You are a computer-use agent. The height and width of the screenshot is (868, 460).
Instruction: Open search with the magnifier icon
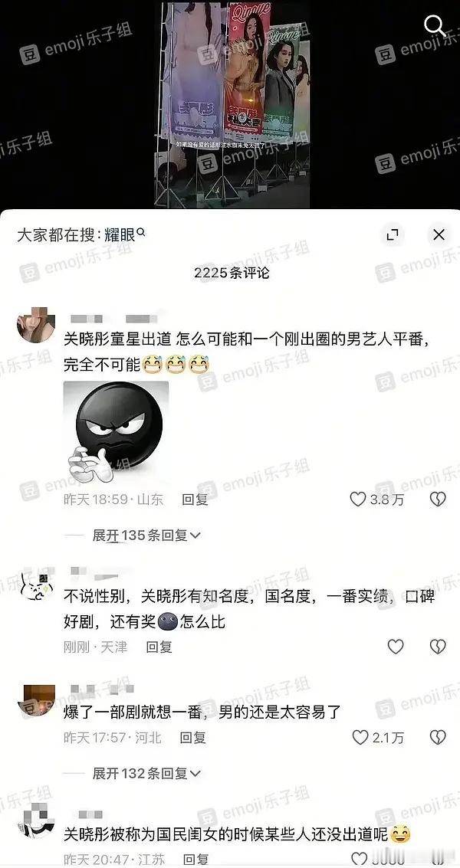tap(435, 26)
